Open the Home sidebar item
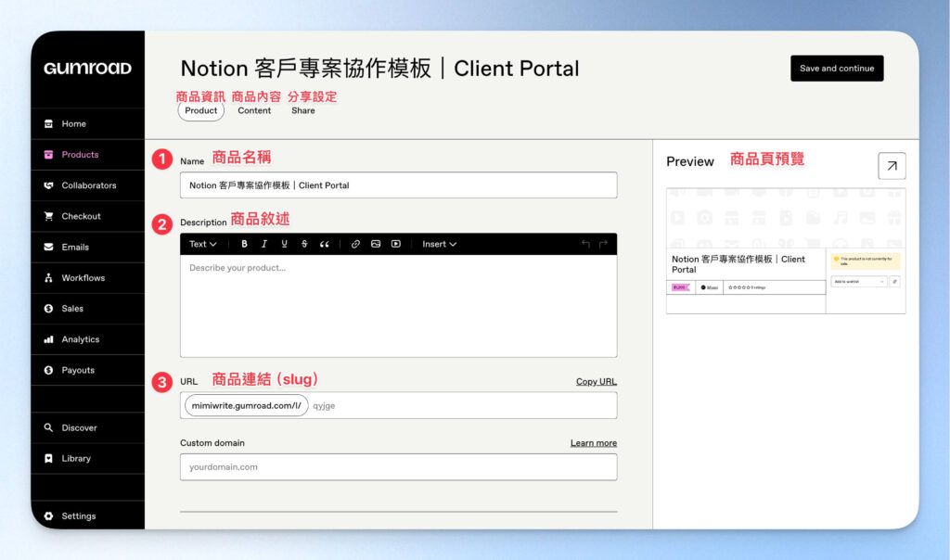Viewport: 950px width, 560px height. coord(88,123)
